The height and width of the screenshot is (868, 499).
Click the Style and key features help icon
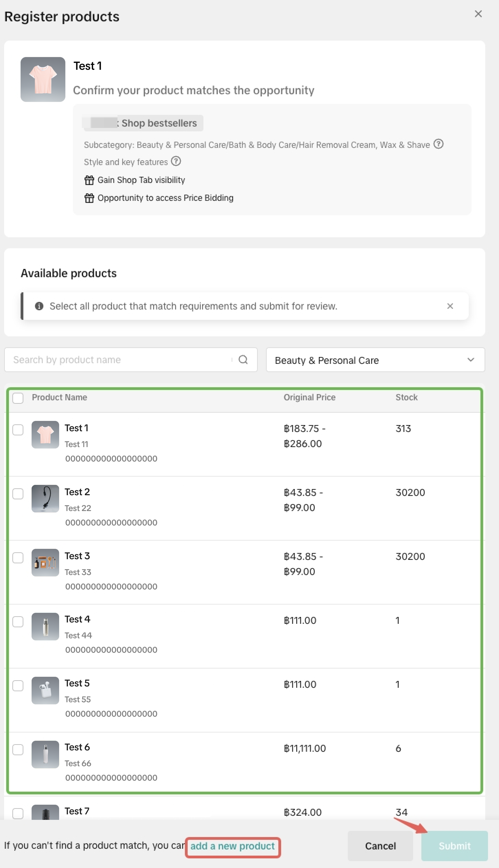point(176,161)
